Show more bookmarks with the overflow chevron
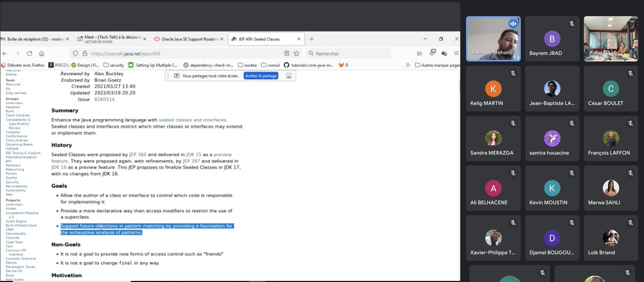 [x=407, y=65]
